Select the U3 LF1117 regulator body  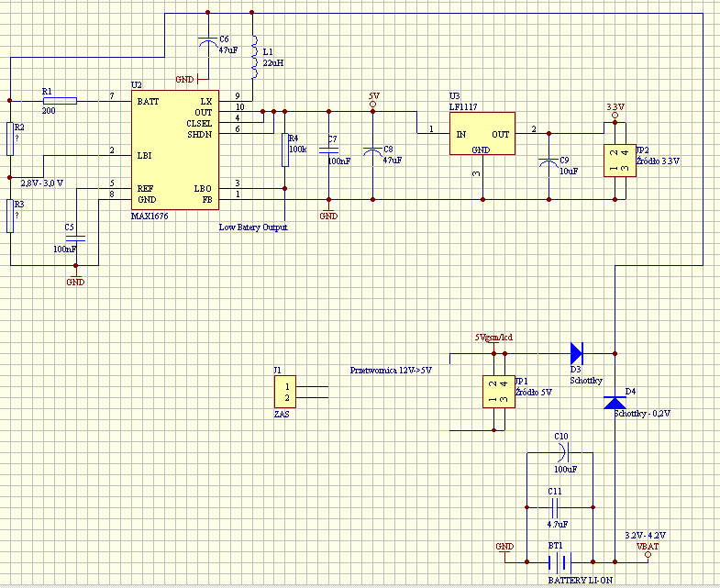pyautogui.click(x=482, y=134)
